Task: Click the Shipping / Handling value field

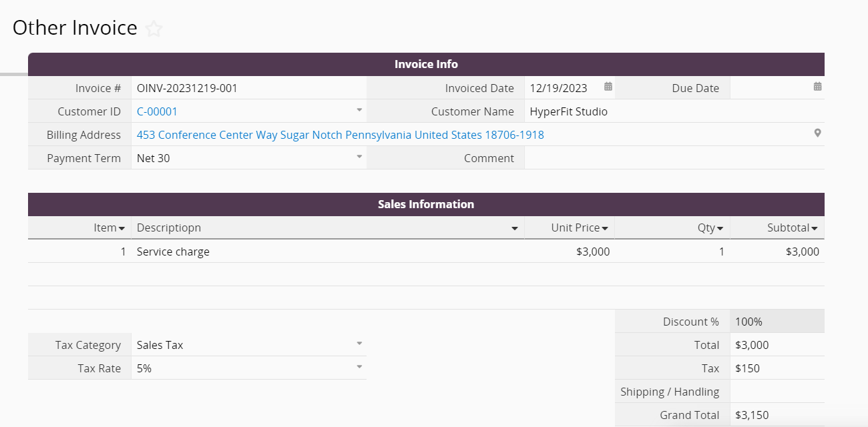Action: point(776,392)
